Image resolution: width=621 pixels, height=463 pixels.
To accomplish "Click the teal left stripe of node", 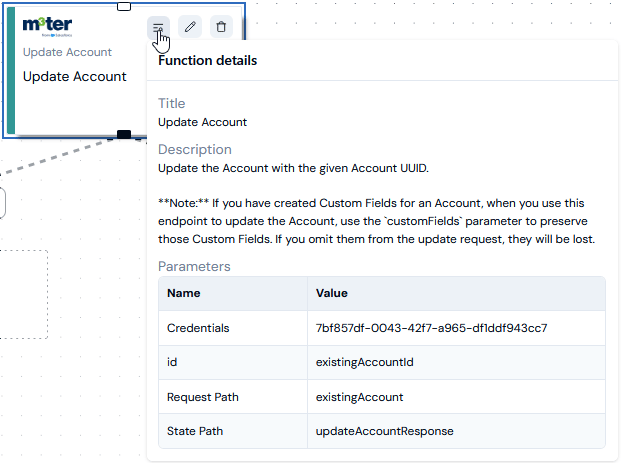I will tap(11, 70).
